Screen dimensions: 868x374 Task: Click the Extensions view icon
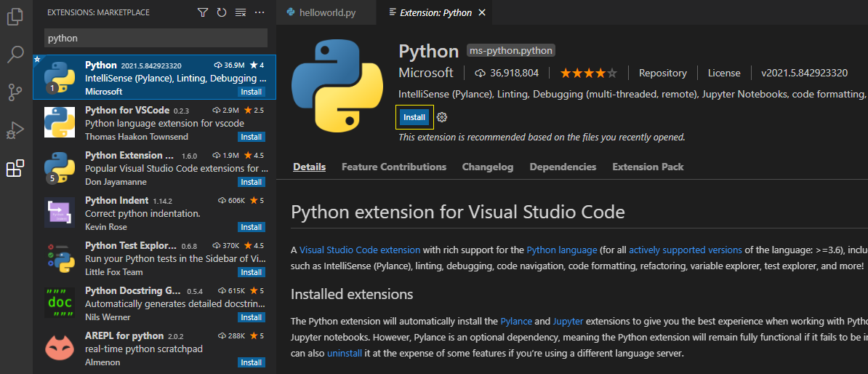[15, 170]
